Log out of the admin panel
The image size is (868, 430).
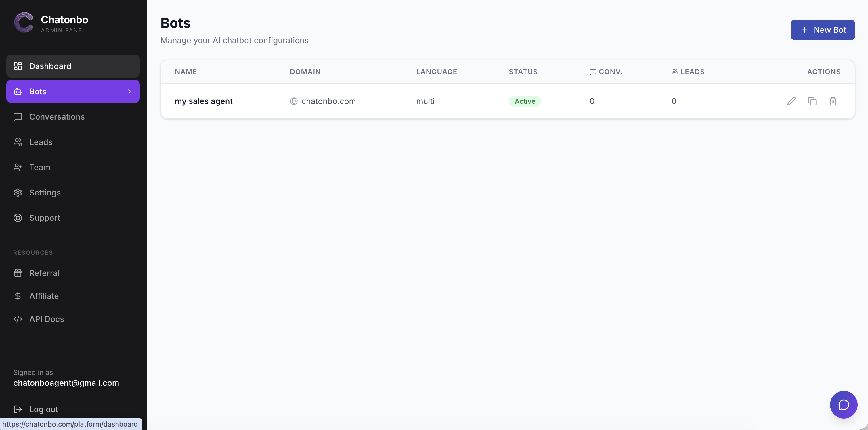coord(43,409)
